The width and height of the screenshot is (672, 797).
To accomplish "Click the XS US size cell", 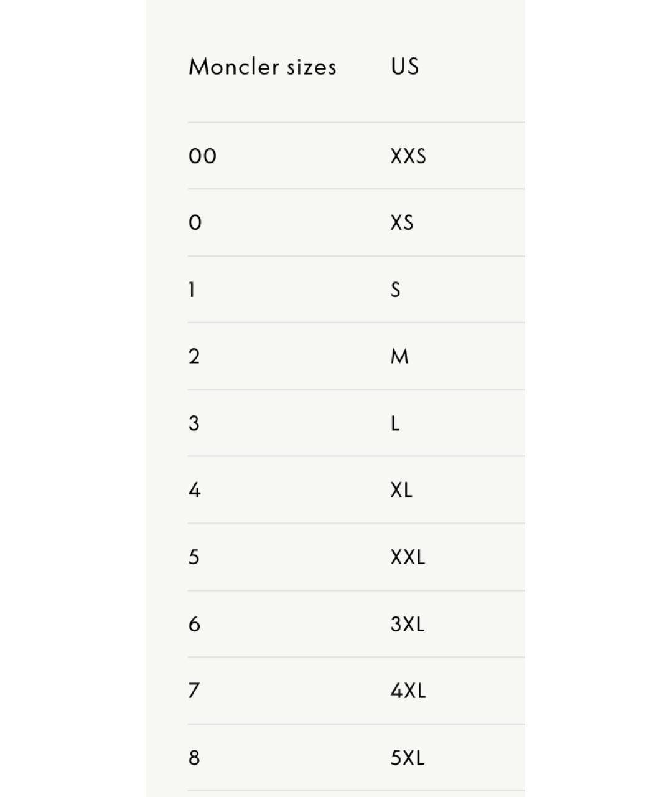I will [x=402, y=222].
